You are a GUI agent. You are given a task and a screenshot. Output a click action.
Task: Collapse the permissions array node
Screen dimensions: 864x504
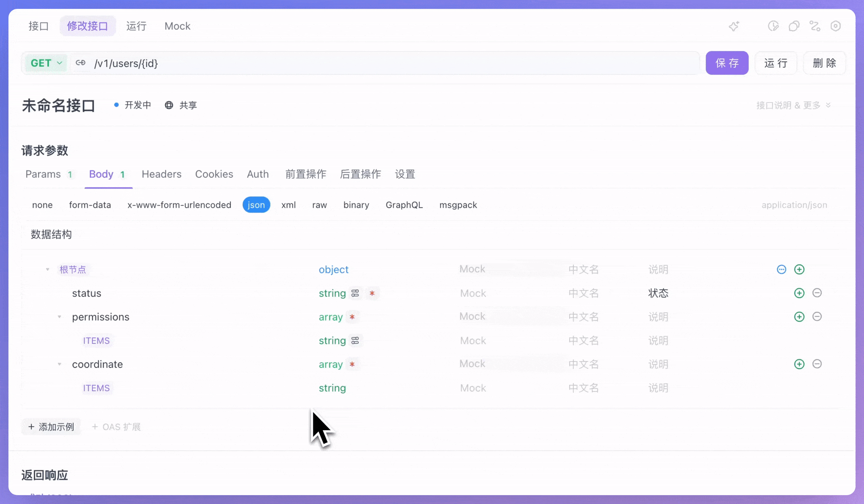(x=59, y=317)
